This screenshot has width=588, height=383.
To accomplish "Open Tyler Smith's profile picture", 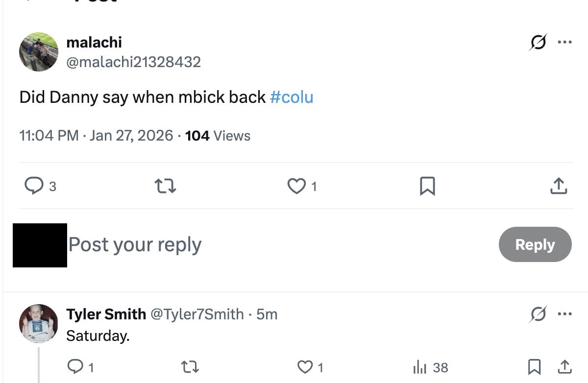I will [39, 323].
